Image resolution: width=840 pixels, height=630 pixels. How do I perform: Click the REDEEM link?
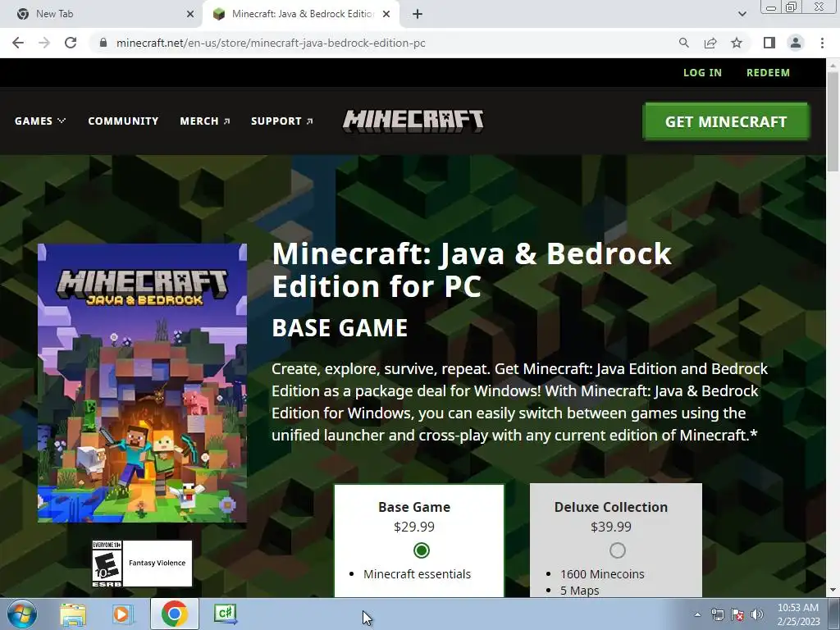click(768, 72)
